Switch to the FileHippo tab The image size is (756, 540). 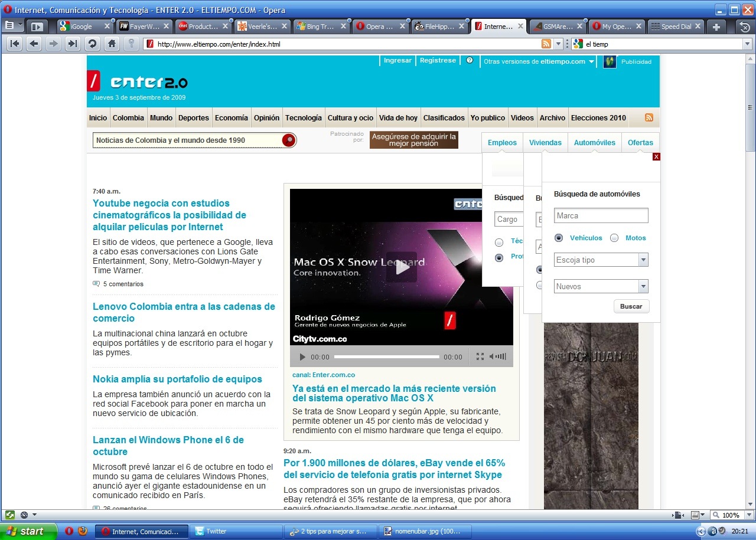(440, 27)
